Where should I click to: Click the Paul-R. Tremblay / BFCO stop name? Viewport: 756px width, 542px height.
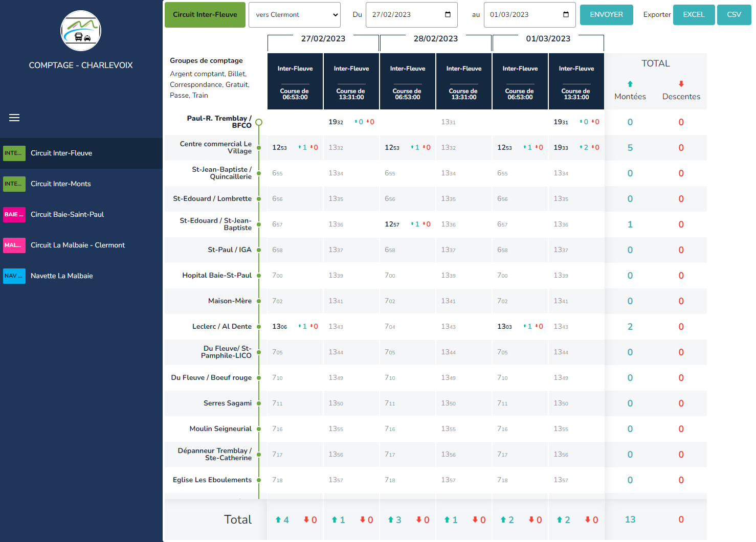click(x=219, y=122)
